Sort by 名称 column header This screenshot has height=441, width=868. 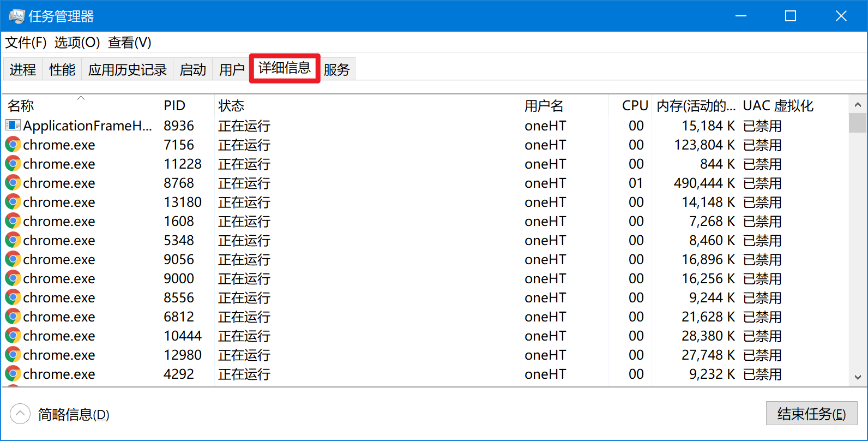pyautogui.click(x=22, y=105)
